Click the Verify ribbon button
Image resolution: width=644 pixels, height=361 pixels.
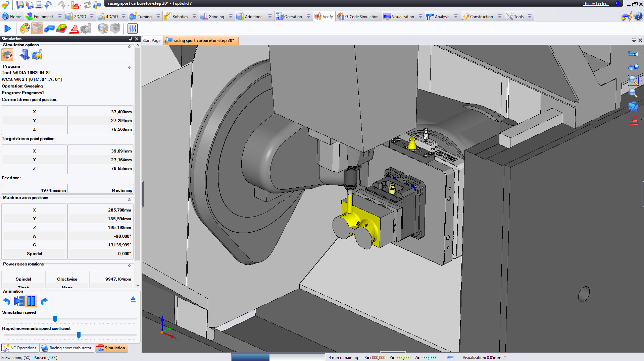click(324, 16)
